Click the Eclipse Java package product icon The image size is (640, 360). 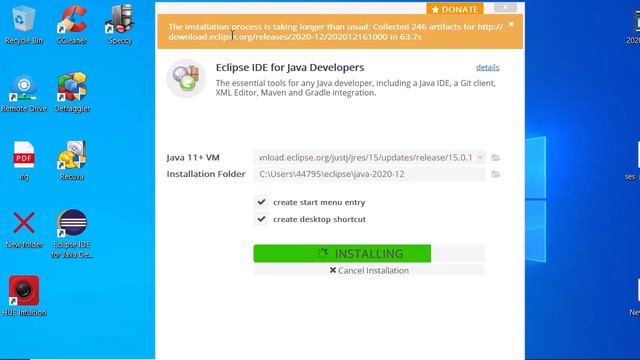coord(186,78)
